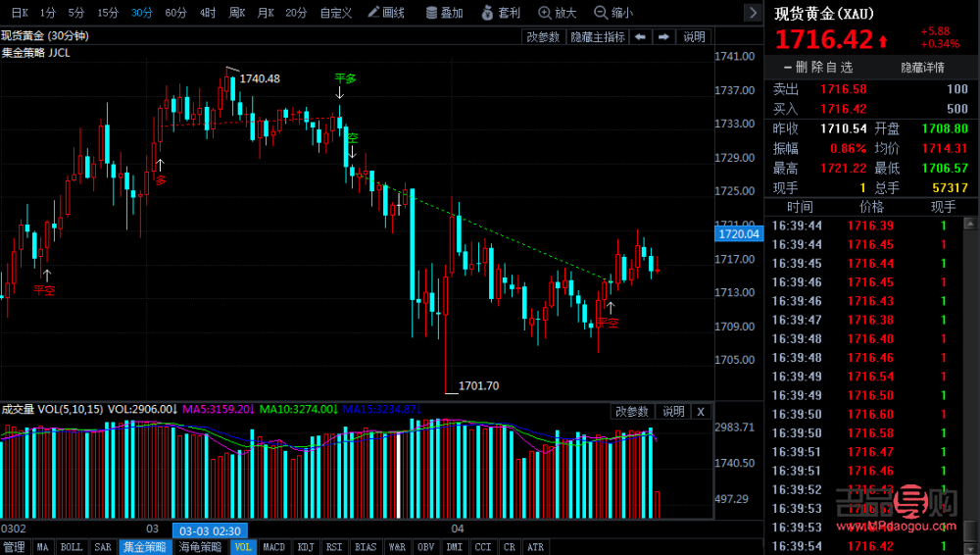This screenshot has width=980, height=555.
Task: Select the CCI indicator tab
Action: pyautogui.click(x=483, y=547)
